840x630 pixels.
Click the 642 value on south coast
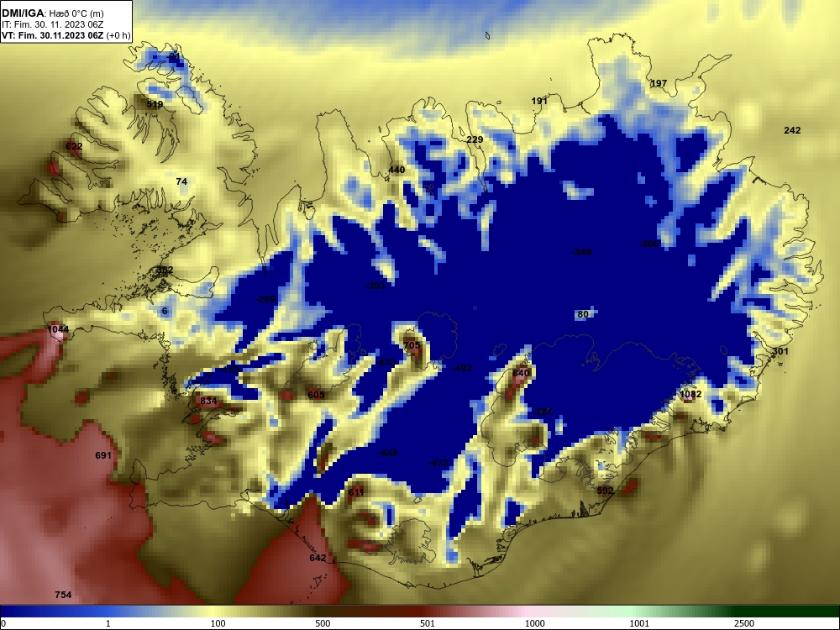click(x=318, y=558)
